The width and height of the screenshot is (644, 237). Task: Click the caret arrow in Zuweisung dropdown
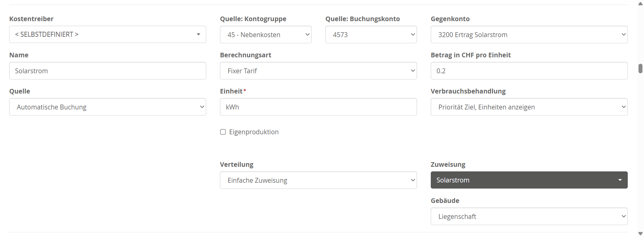(x=620, y=180)
